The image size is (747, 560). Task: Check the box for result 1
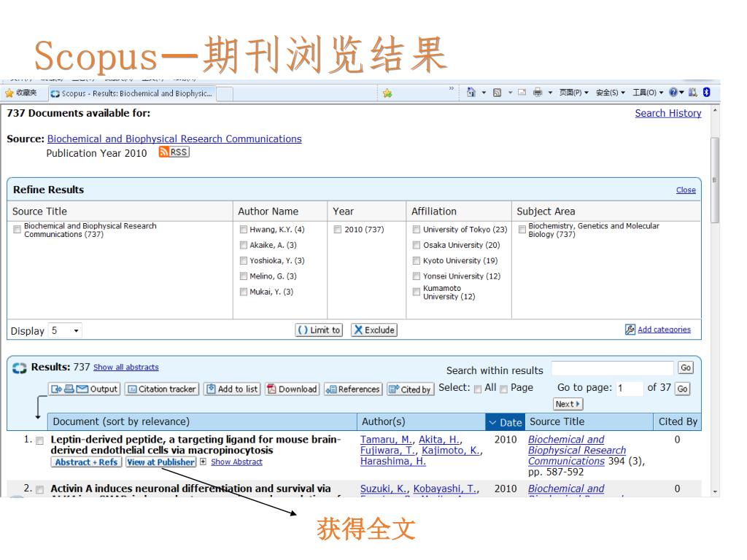(x=40, y=441)
